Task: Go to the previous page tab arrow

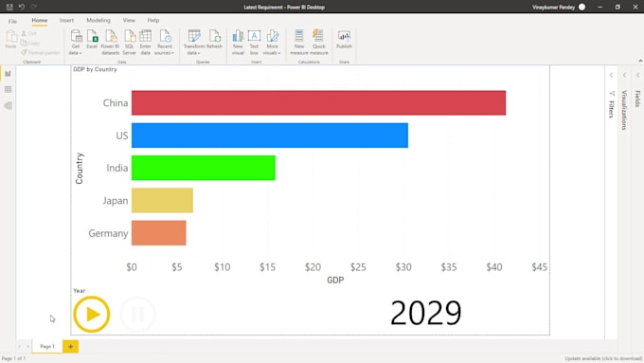Action: 19,347
